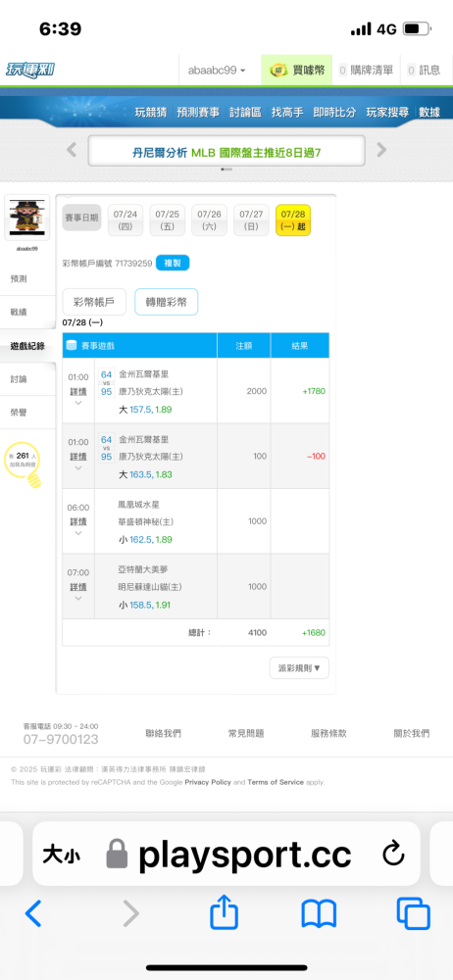Viewport: 453px width, 980px height.
Task: Expand 詳情 for the 07:00 game
Action: click(78, 586)
